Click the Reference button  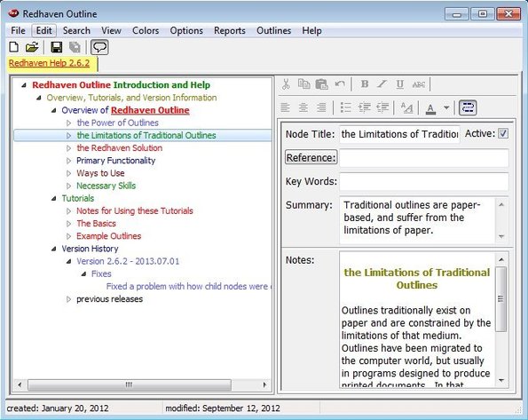point(311,157)
